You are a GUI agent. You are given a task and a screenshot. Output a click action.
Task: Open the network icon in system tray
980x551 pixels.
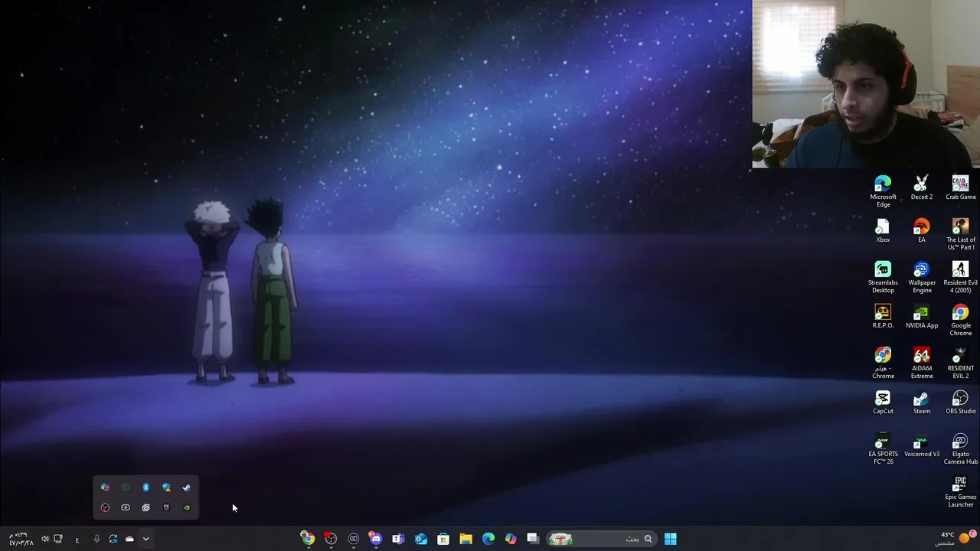58,539
